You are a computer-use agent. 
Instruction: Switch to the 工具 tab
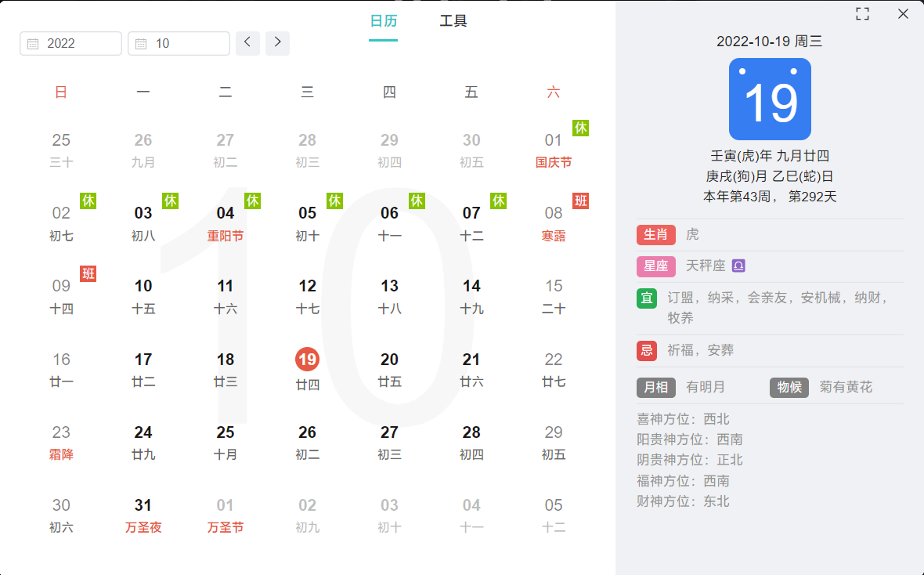pos(453,21)
